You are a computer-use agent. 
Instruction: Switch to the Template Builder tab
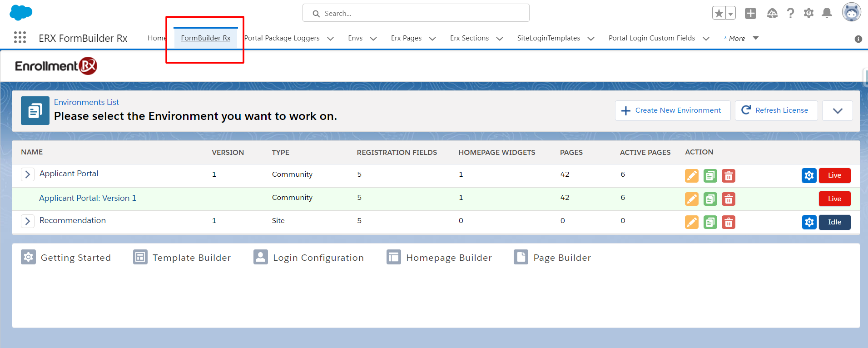pos(182,258)
